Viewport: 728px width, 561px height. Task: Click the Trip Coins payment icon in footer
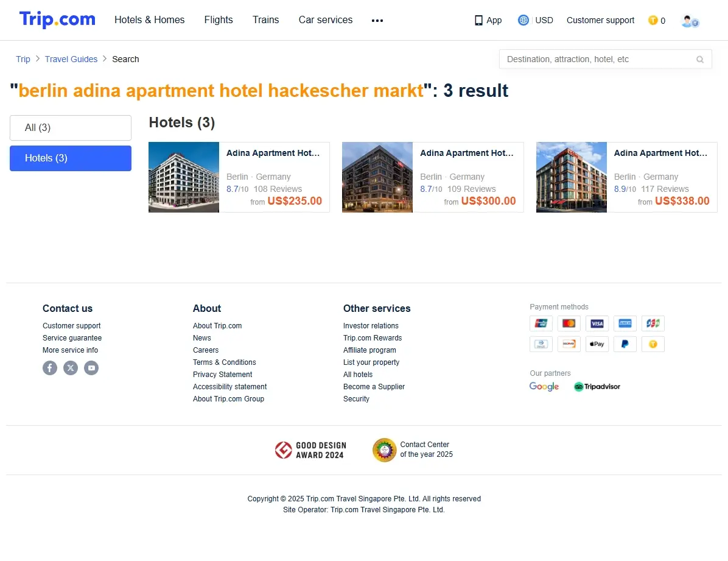click(x=653, y=344)
